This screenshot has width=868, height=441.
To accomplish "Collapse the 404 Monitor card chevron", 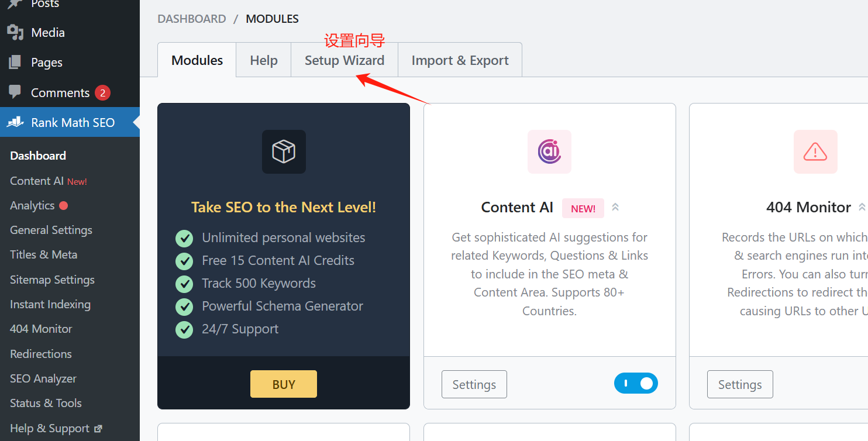I will click(863, 206).
